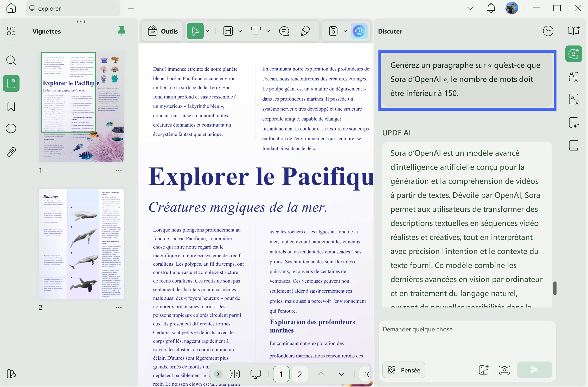
Task: Switch to the explorer document tab
Action: point(73,8)
